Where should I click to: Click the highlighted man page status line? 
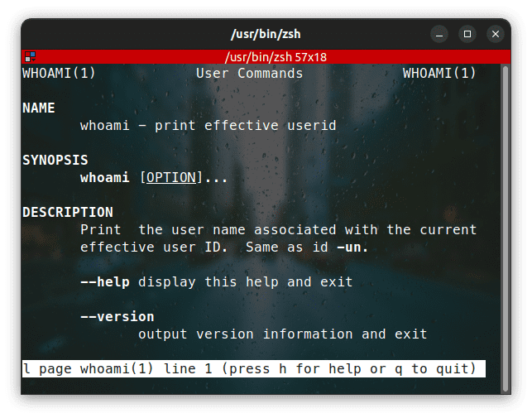click(253, 368)
